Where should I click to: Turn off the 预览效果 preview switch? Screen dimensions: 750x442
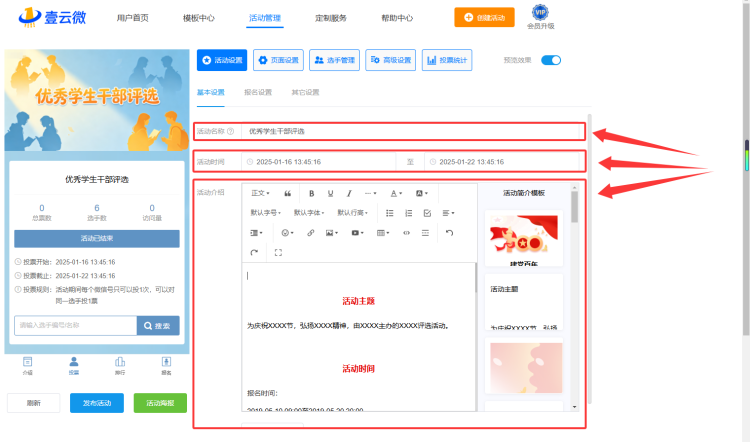pyautogui.click(x=551, y=60)
